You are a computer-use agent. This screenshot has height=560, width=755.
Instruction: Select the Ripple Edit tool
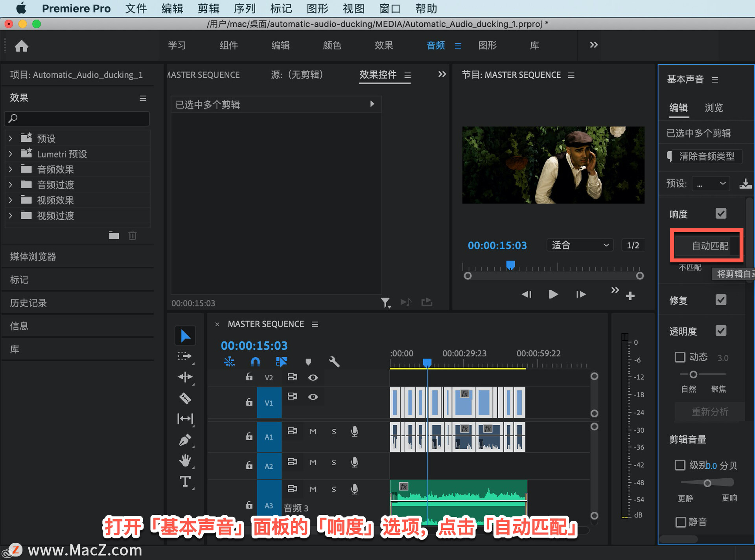click(185, 377)
